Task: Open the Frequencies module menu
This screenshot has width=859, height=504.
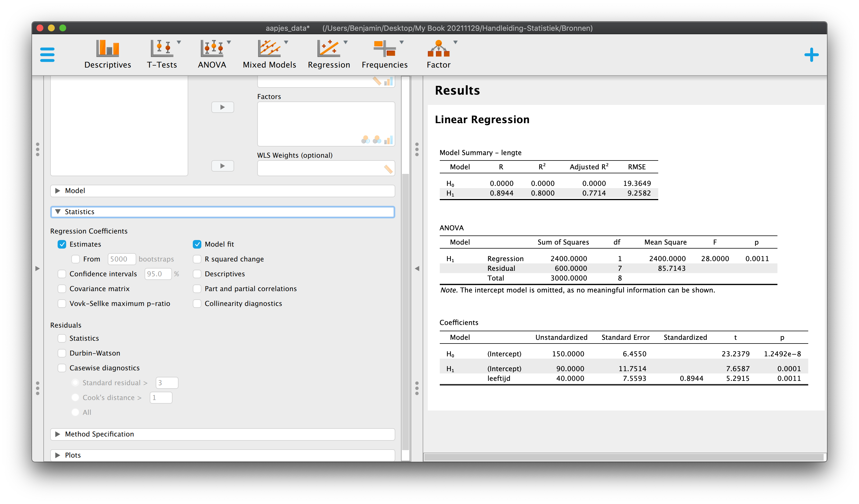Action: pyautogui.click(x=384, y=54)
